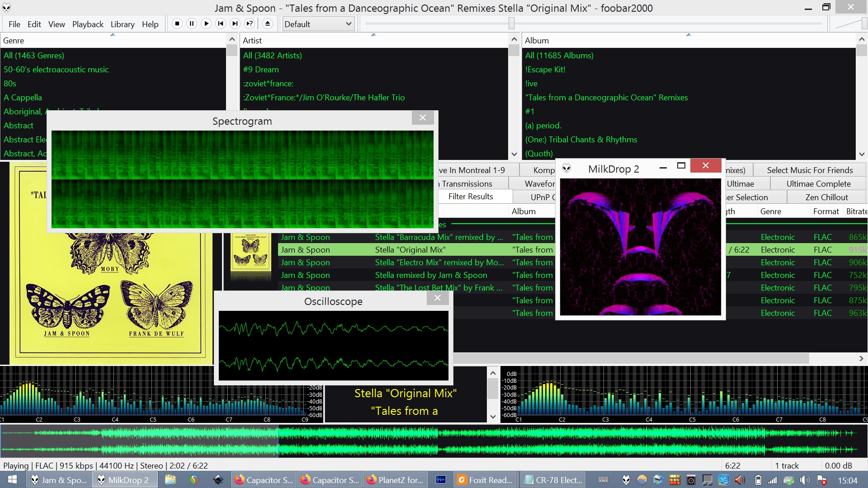
Task: Click the seek slider above the playlist
Action: (511, 23)
